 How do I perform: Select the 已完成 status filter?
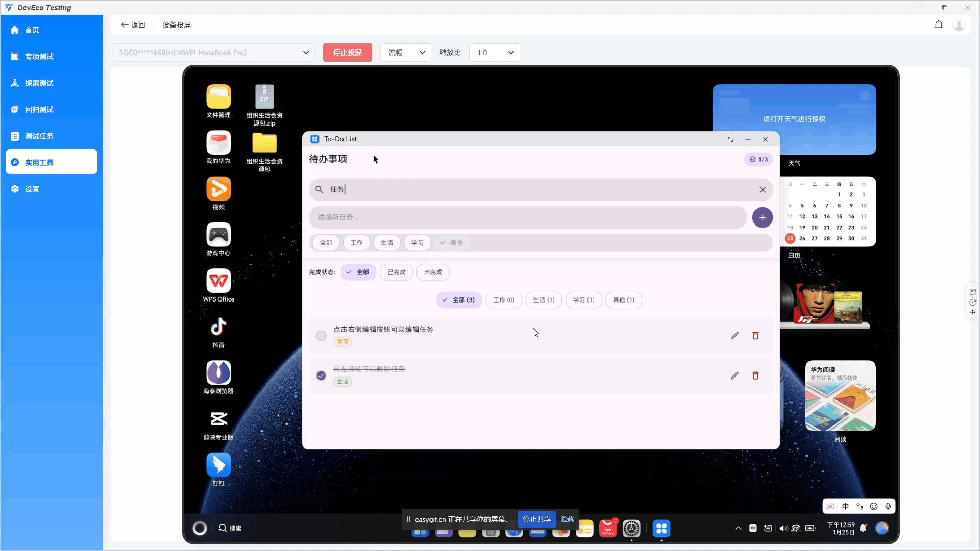pyautogui.click(x=396, y=272)
